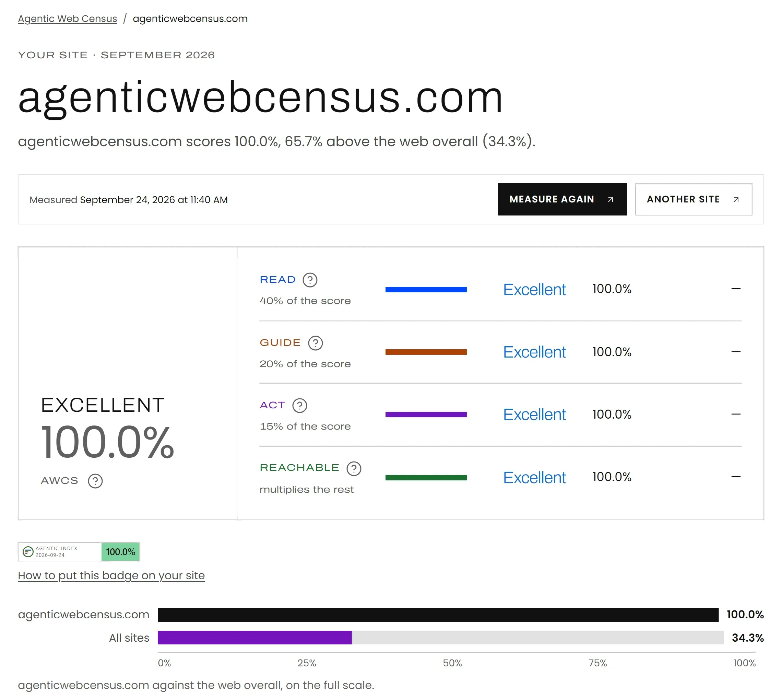Image resolution: width=782 pixels, height=700 pixels.
Task: Click the orange GUIDE score bar
Action: pos(426,352)
